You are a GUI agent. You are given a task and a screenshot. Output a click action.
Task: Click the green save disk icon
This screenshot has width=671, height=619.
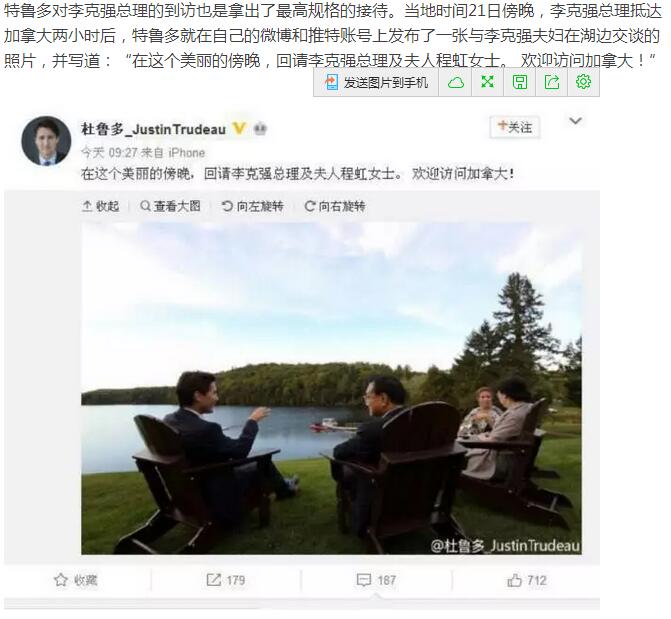coord(520,82)
